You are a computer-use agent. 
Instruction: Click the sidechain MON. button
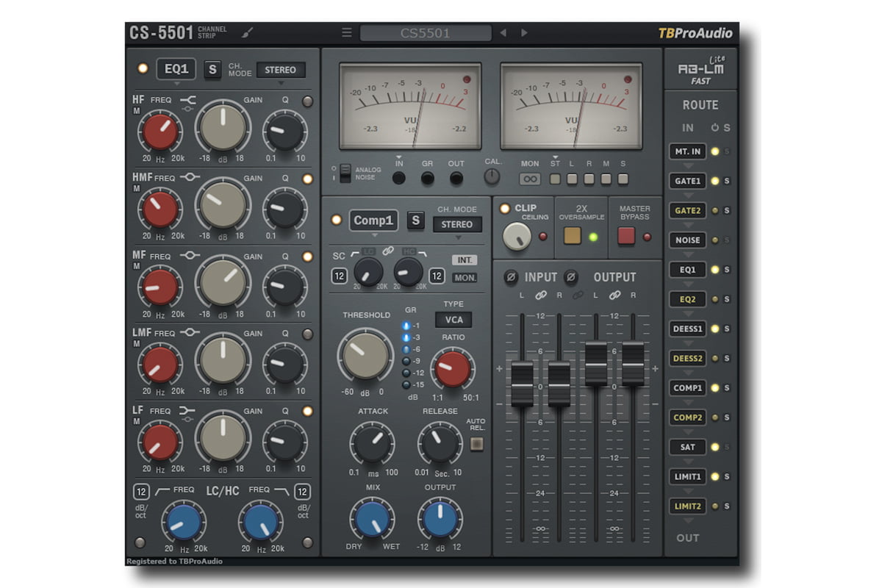click(465, 278)
